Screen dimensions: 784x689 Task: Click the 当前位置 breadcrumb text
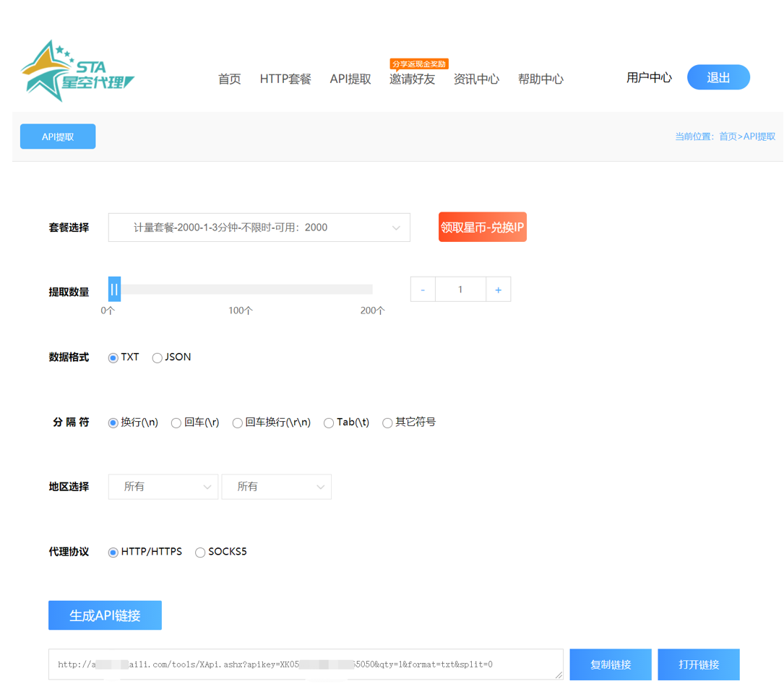coord(694,136)
